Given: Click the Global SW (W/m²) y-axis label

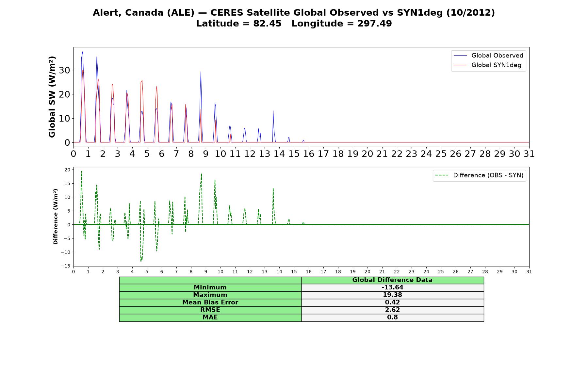Looking at the screenshot, I should (x=52, y=97).
